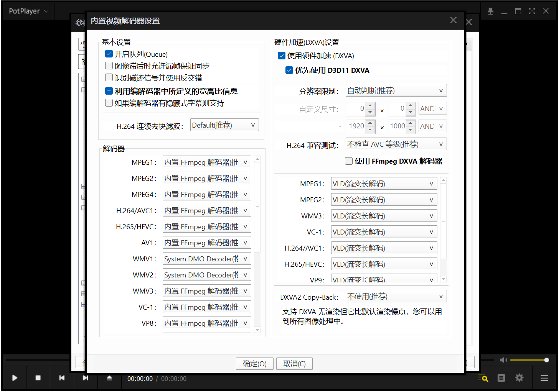The width and height of the screenshot is (559, 392).
Task: Open preferences via the gear icon
Action: pyautogui.click(x=519, y=378)
